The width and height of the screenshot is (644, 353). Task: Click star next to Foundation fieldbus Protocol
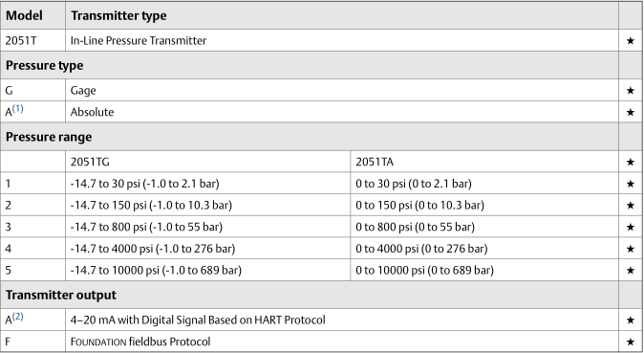coord(631,342)
